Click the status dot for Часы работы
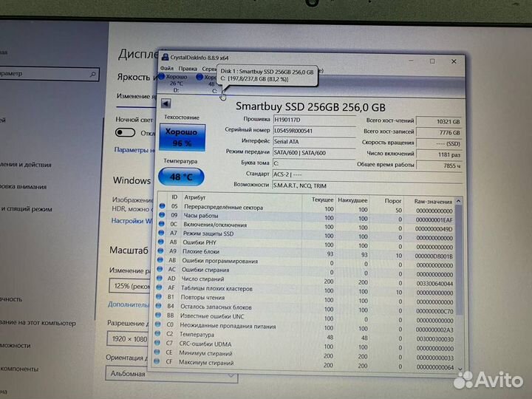 (162, 215)
